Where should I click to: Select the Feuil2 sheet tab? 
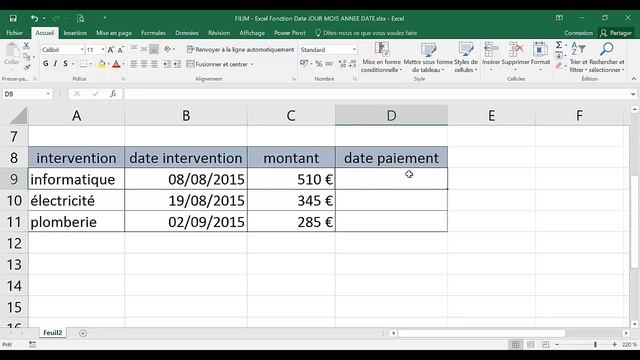tap(53, 333)
